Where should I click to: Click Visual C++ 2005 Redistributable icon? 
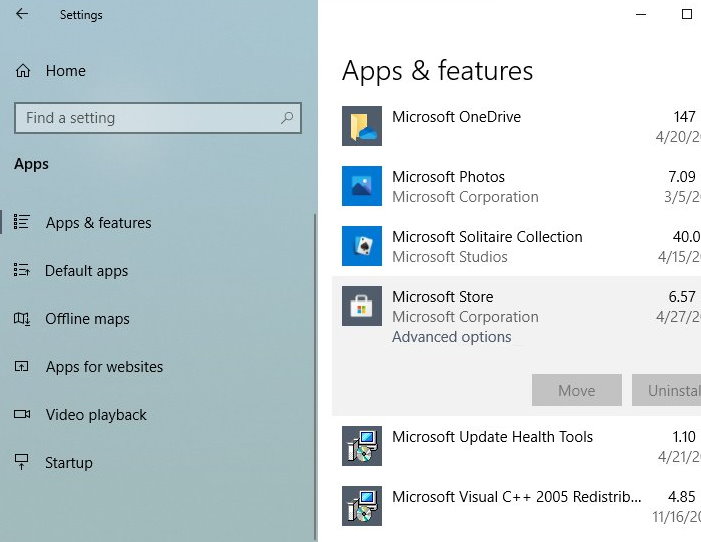click(362, 506)
